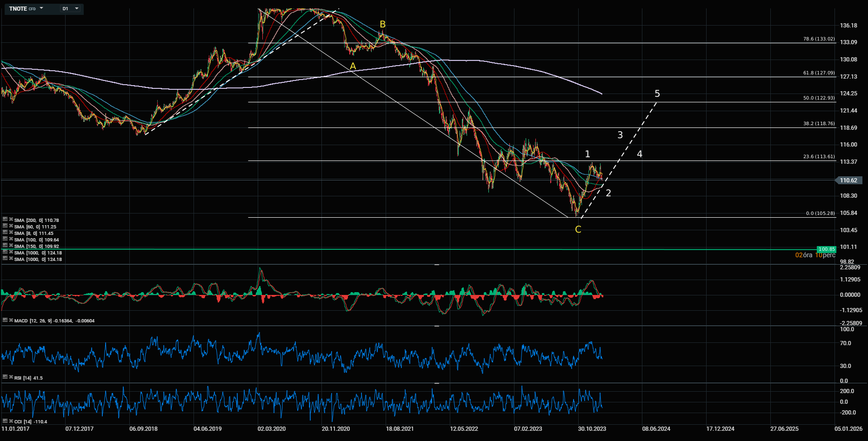Select the 110.62 current price label
Screen dimensions: 868x441
pyautogui.click(x=849, y=180)
